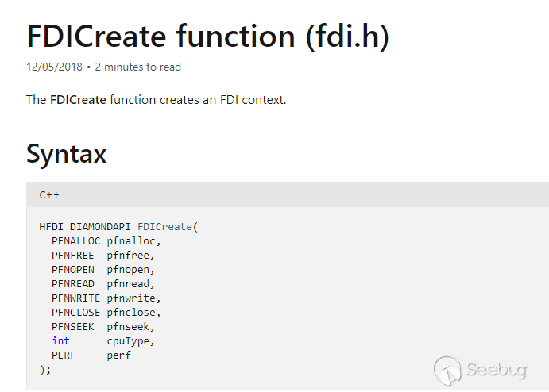The width and height of the screenshot is (549, 392).
Task: Click the '2 minutes to read' text
Action: [137, 67]
